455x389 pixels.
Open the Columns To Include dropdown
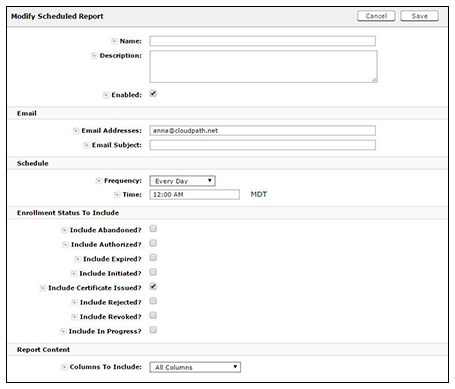pyautogui.click(x=195, y=367)
